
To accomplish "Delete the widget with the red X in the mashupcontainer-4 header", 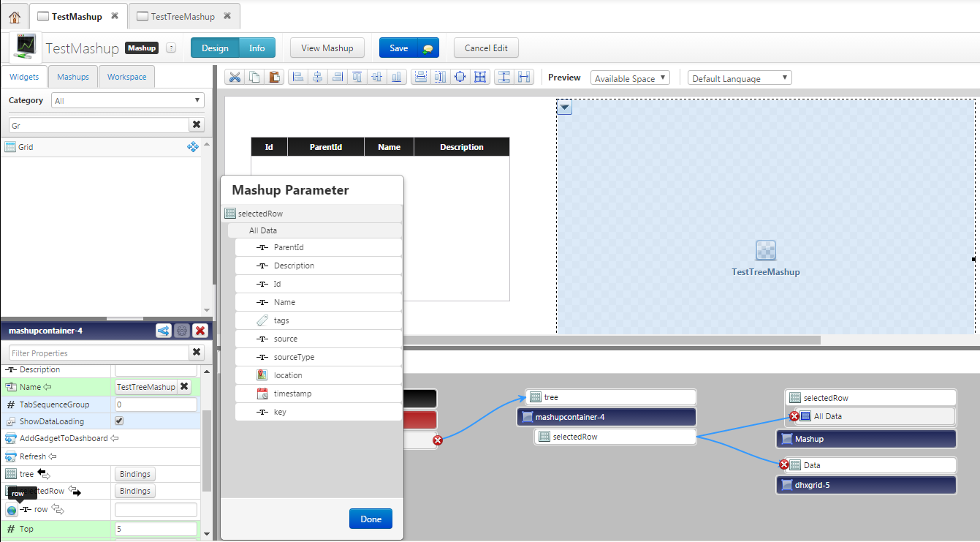I will point(200,331).
